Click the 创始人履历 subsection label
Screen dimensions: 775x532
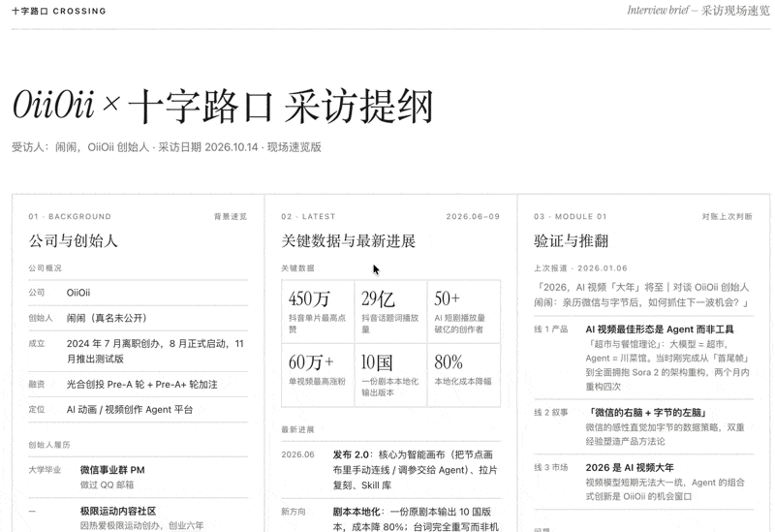(x=49, y=445)
